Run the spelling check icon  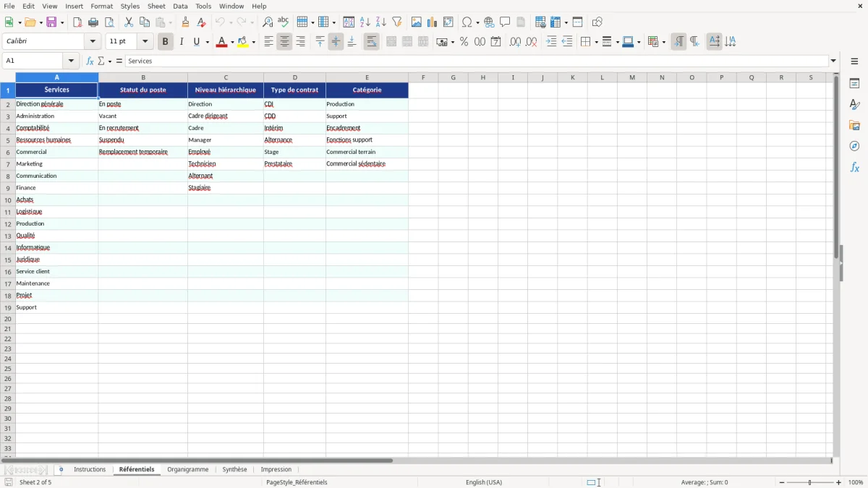coord(284,22)
